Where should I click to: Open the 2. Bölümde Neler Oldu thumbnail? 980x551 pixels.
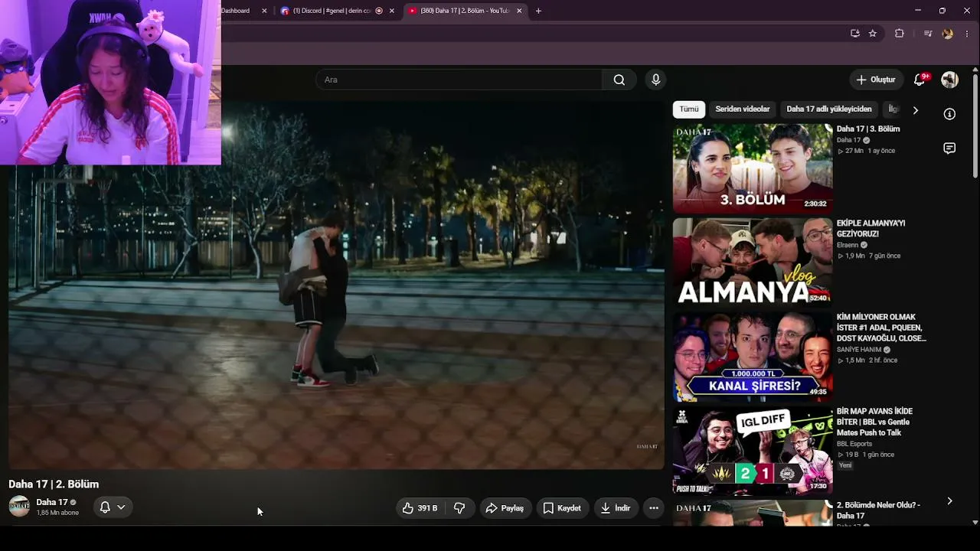(753, 513)
